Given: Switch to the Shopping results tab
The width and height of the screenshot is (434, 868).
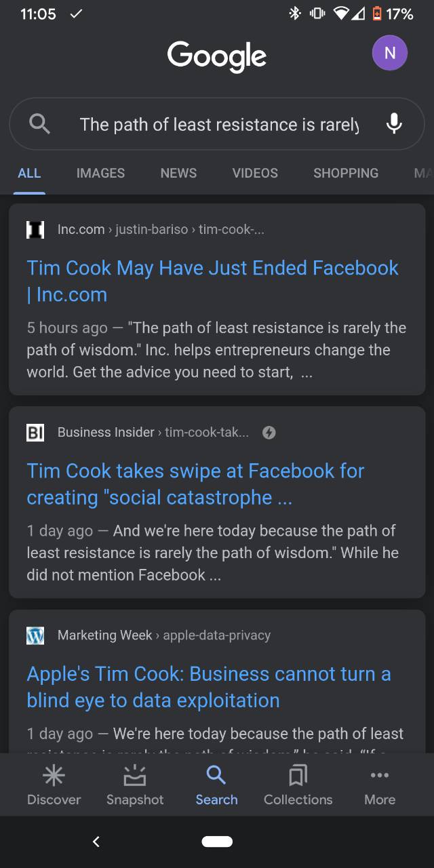Looking at the screenshot, I should point(346,173).
